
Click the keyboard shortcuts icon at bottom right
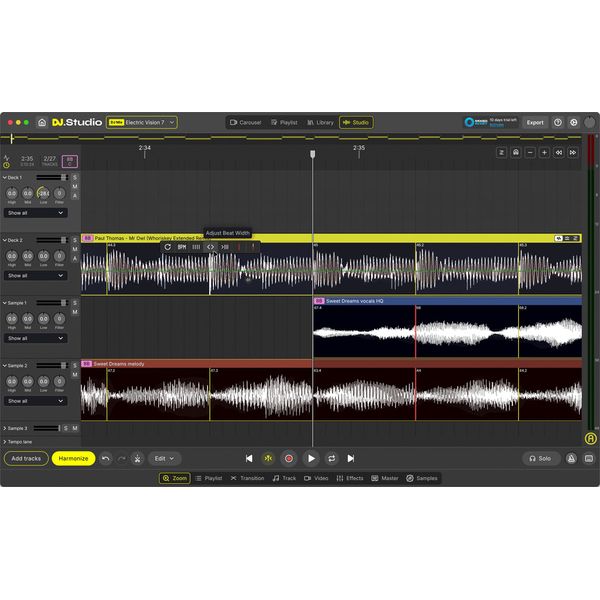coord(589,458)
